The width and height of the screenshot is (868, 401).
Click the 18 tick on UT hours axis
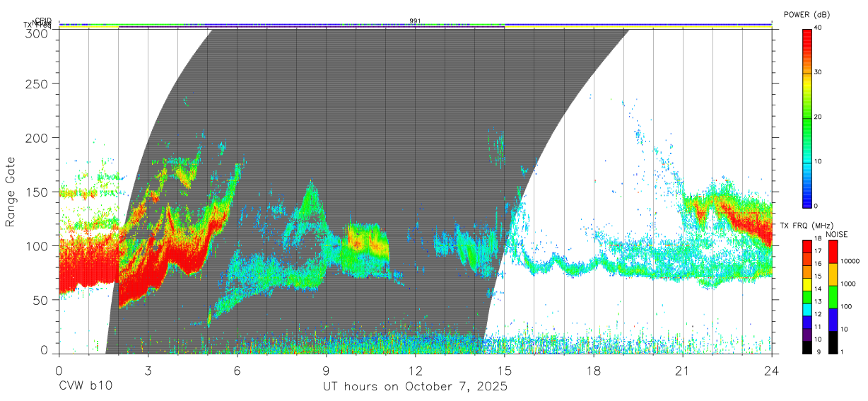[x=594, y=370]
